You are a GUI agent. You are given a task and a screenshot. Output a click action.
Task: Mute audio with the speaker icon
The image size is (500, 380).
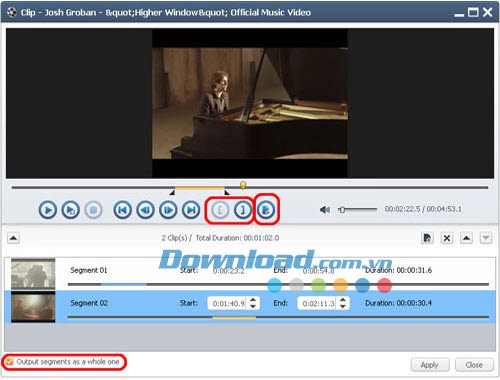click(325, 210)
